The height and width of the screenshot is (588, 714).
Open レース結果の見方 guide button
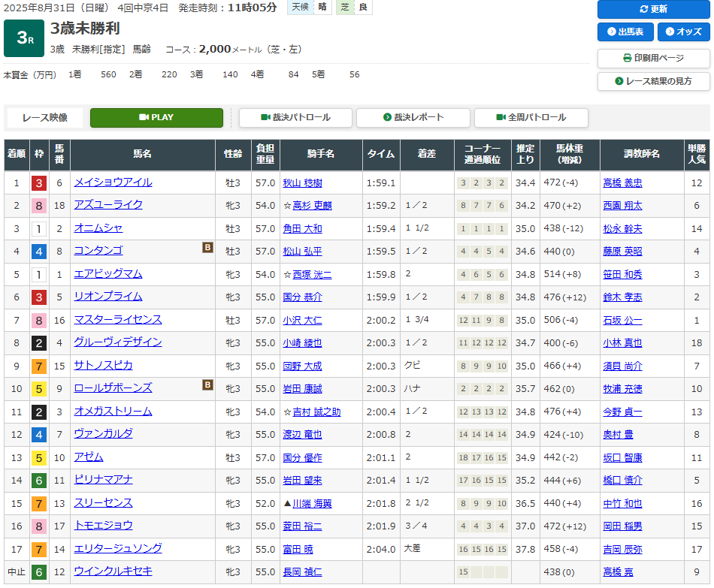click(x=653, y=81)
